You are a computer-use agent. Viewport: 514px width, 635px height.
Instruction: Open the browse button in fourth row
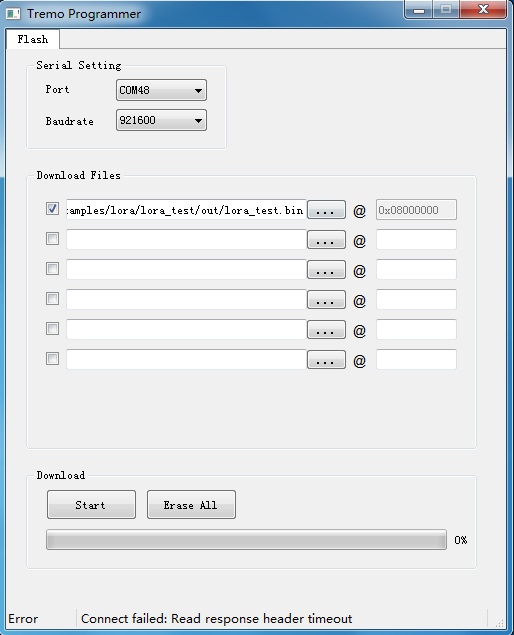(326, 300)
